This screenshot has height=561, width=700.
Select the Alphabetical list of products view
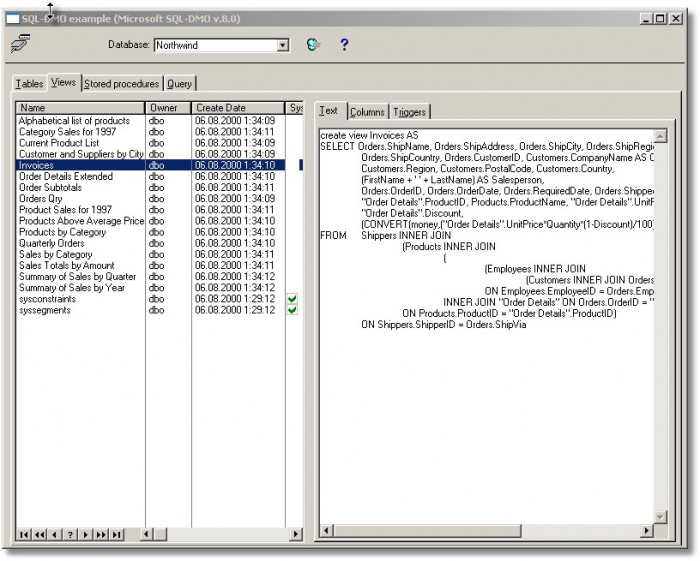point(74,121)
